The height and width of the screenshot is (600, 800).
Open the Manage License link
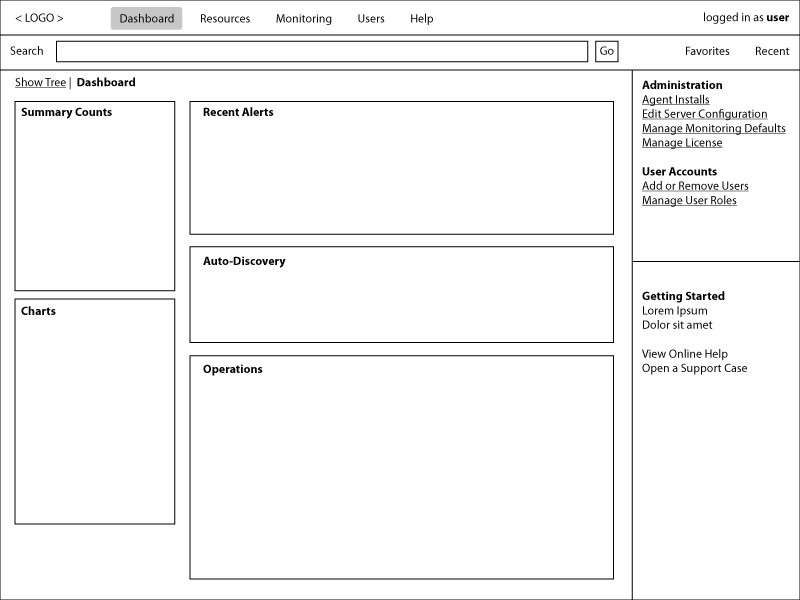(x=682, y=143)
